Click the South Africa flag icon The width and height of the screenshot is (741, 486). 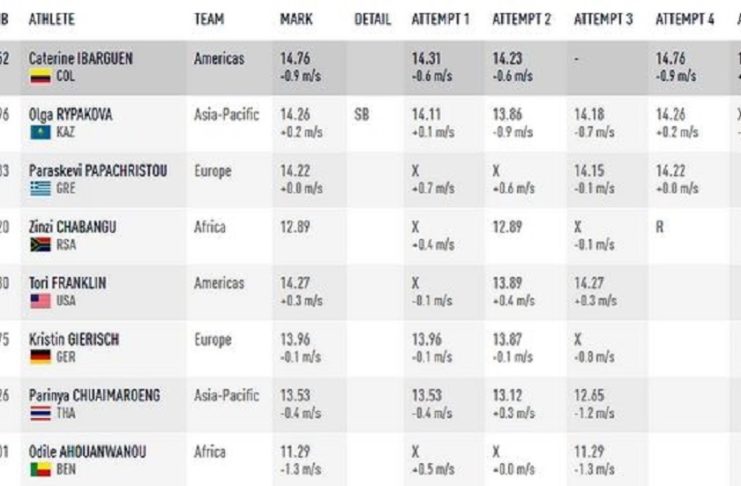39,244
